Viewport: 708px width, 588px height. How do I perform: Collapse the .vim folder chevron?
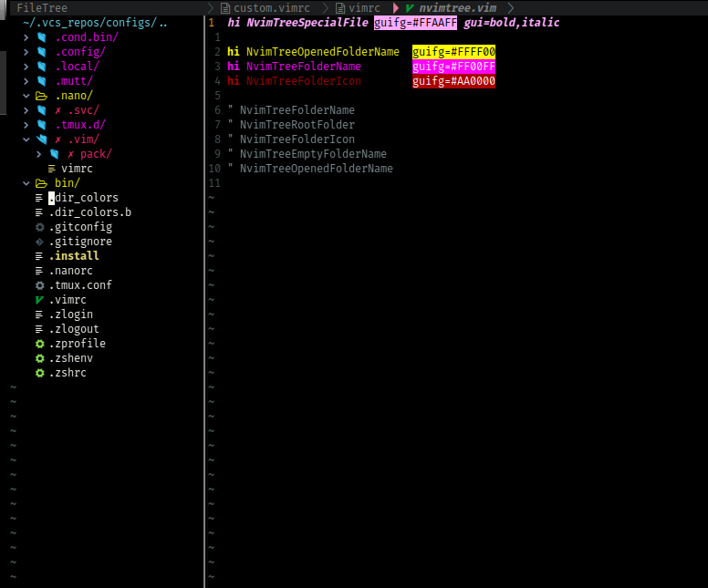point(26,139)
